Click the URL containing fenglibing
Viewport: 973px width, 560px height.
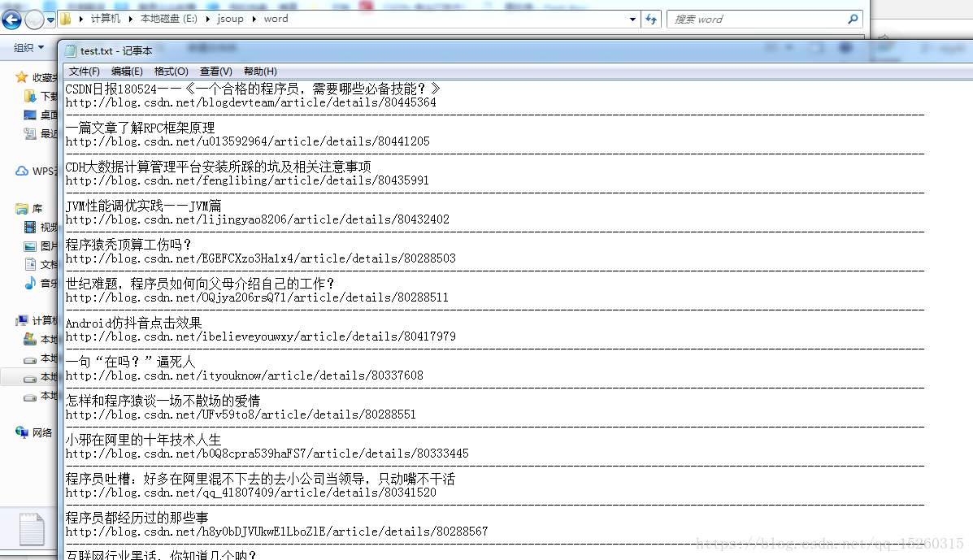tap(247, 180)
